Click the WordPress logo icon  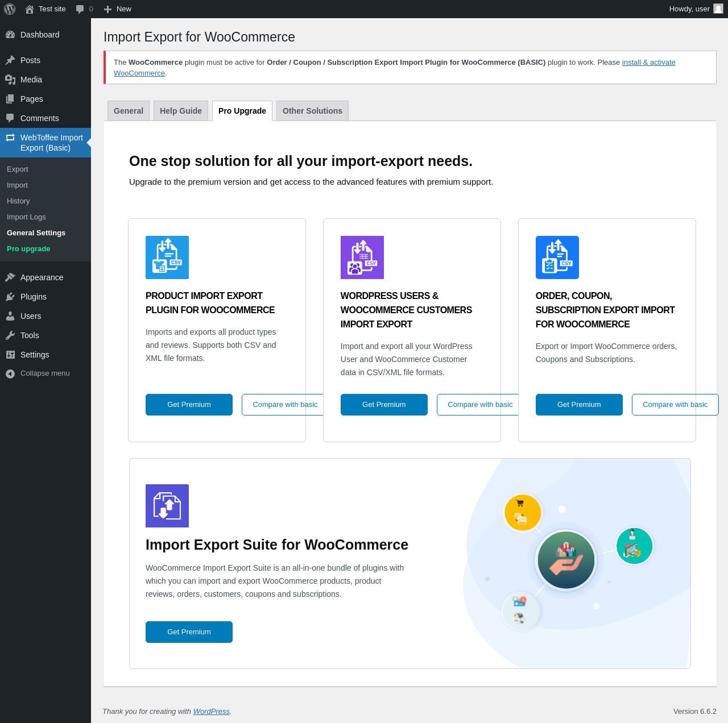click(10, 9)
